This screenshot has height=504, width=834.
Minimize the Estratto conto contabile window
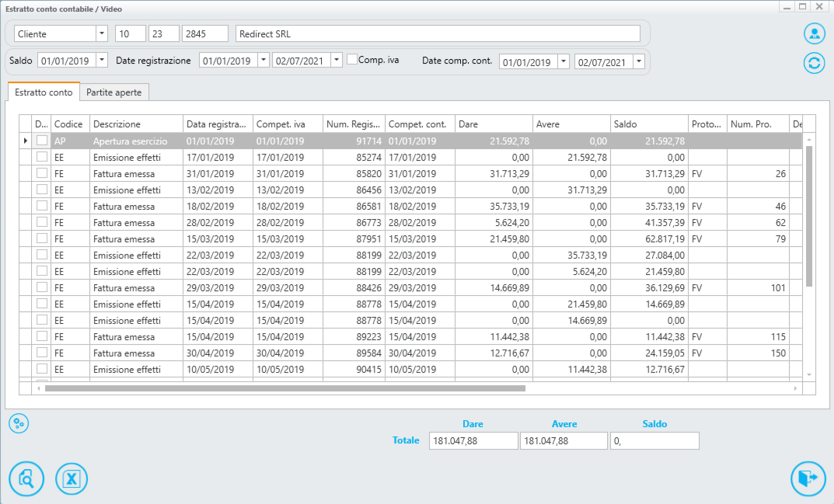[787, 7]
